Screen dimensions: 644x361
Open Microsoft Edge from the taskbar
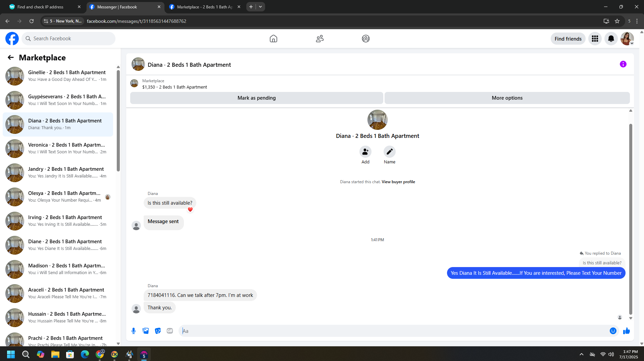(85, 354)
